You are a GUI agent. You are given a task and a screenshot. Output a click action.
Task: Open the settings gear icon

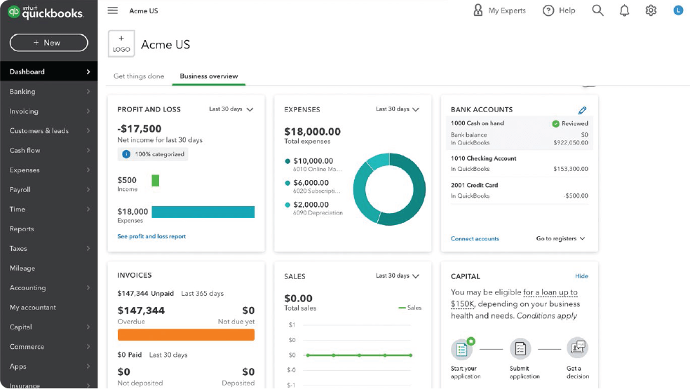[651, 10]
